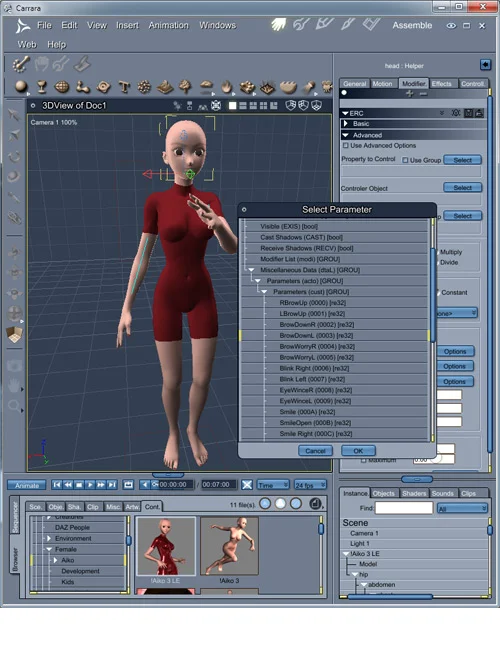Switch to the Assemble room hand icon
This screenshot has height=650, width=500.
(279, 24)
